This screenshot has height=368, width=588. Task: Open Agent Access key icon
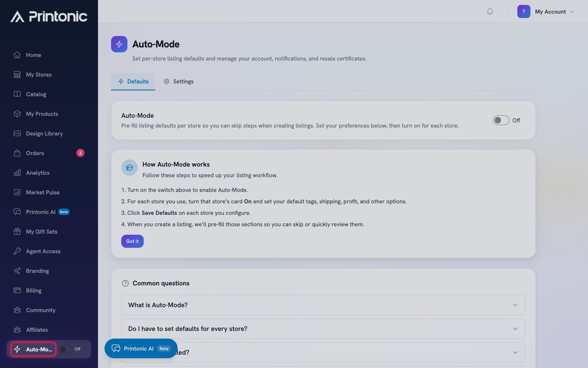17,251
